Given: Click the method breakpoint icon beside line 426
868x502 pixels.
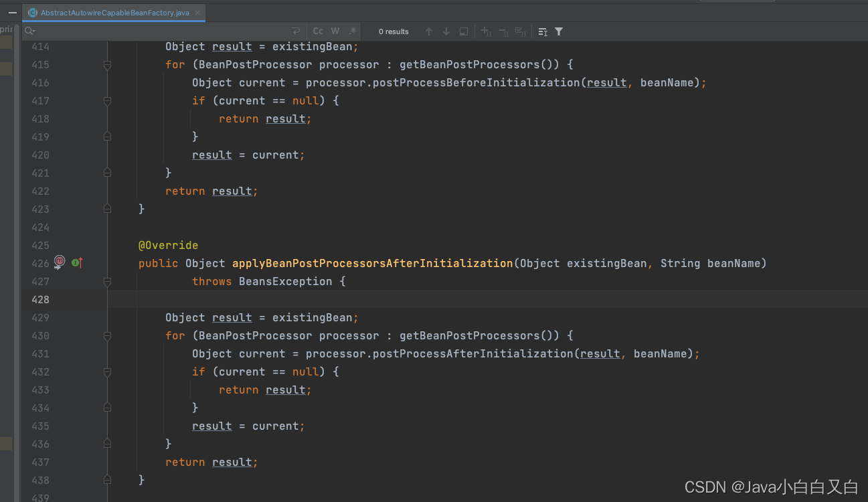Looking at the screenshot, I should click(x=59, y=262).
